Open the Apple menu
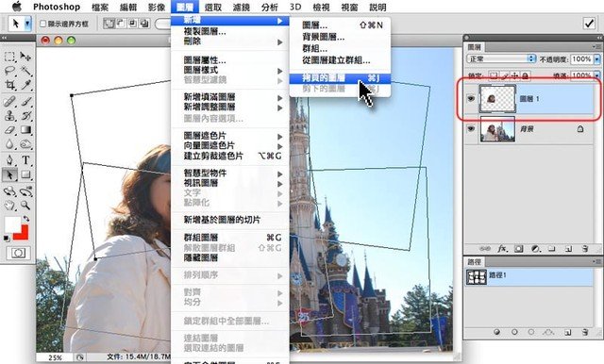 tap(16, 7)
